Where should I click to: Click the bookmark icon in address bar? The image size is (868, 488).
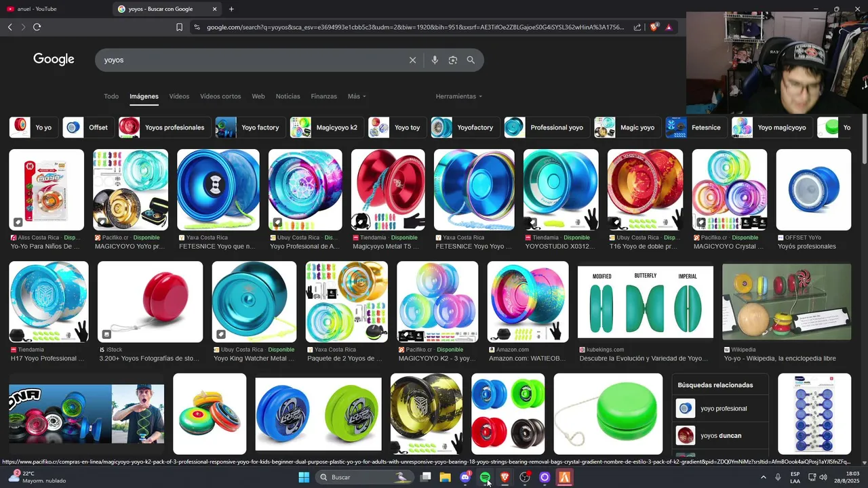coord(179,27)
